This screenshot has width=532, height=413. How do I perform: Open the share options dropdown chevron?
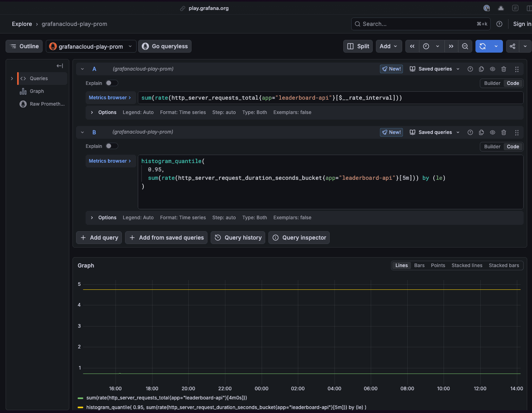(x=525, y=46)
